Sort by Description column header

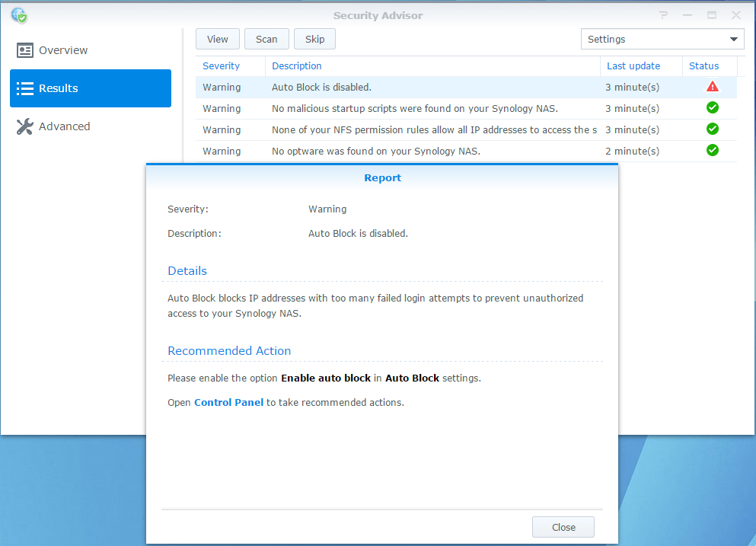432,66
